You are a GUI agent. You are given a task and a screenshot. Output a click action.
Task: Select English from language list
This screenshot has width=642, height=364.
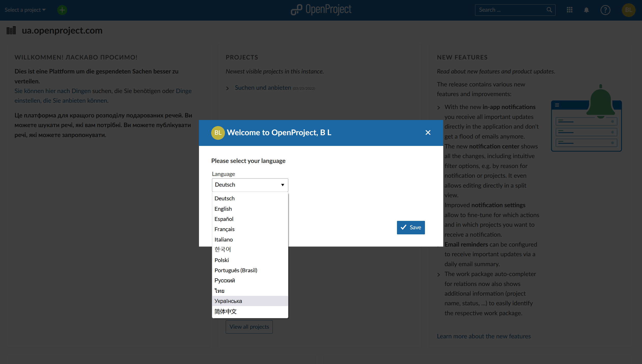tap(223, 208)
